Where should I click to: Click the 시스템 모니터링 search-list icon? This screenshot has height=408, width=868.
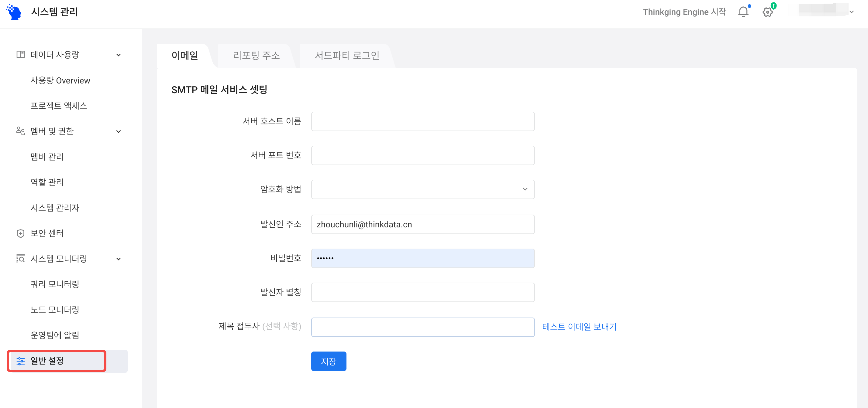(x=21, y=259)
